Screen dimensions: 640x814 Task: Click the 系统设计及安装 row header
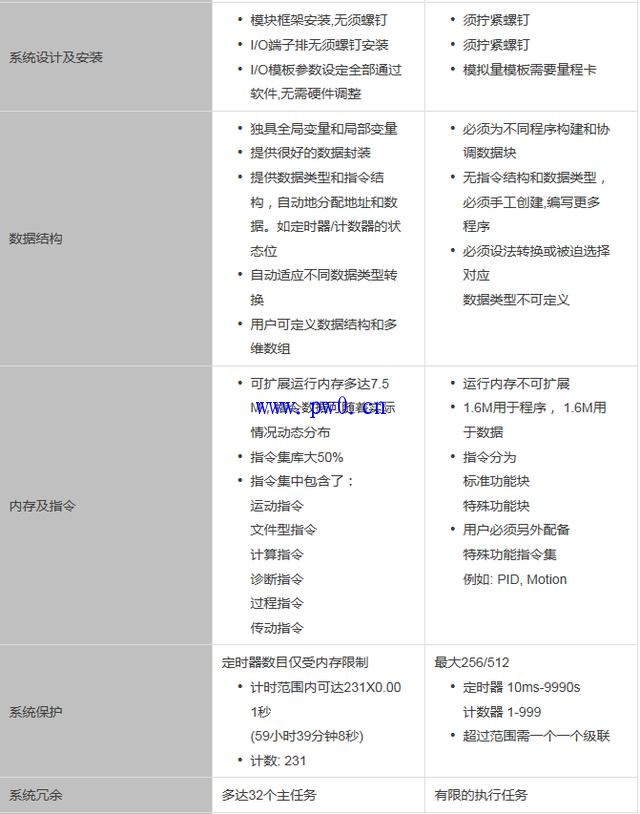(x=56, y=57)
